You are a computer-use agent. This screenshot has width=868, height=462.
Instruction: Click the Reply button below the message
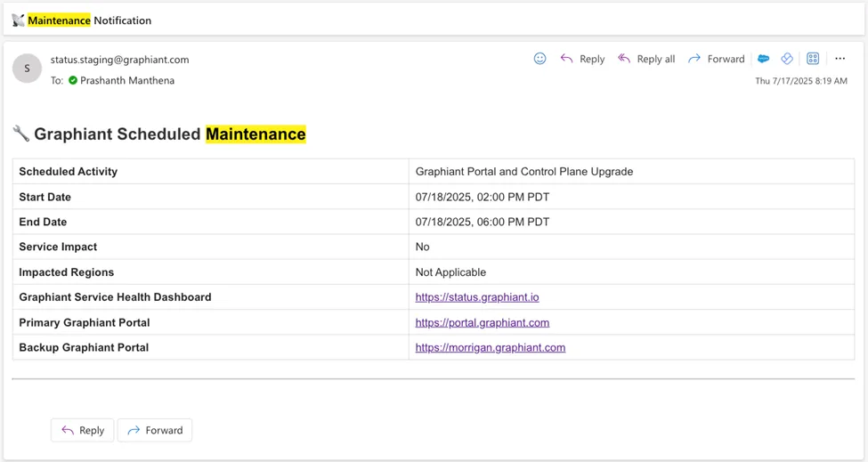pyautogui.click(x=83, y=431)
